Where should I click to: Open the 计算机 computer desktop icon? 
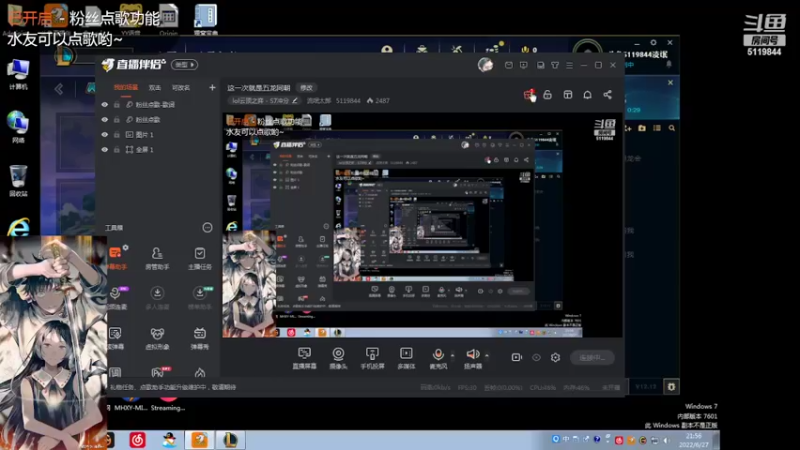(x=18, y=74)
